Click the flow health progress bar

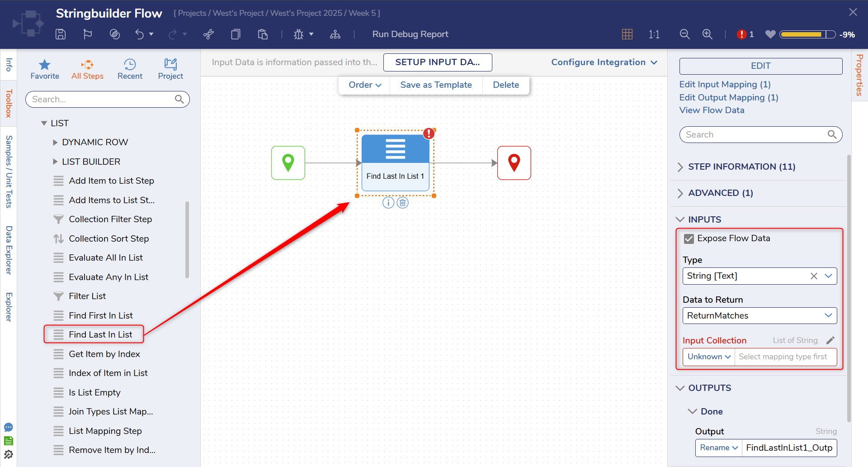[807, 34]
